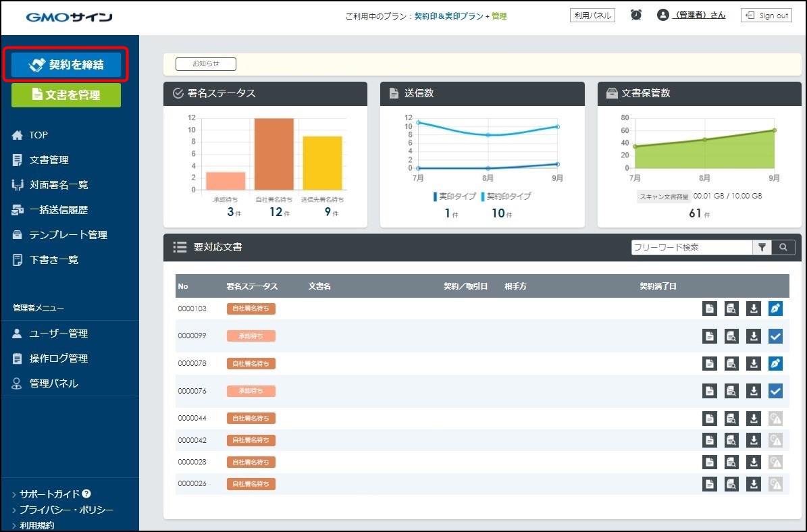The width and height of the screenshot is (807, 532).
Task: Click the 契約を締結 button
Action: coord(66,65)
